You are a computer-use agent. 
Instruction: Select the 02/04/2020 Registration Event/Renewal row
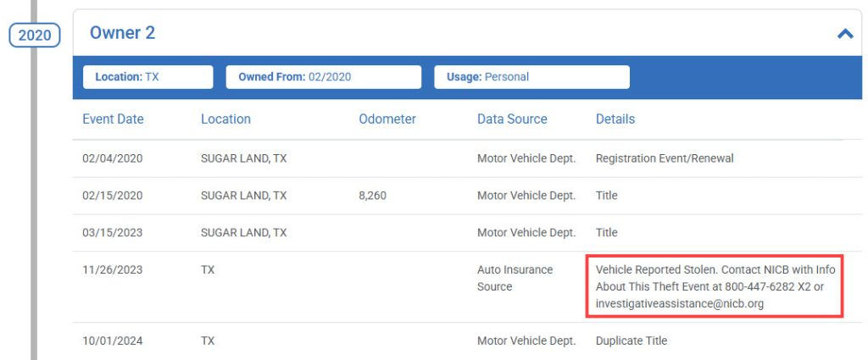pos(467,158)
